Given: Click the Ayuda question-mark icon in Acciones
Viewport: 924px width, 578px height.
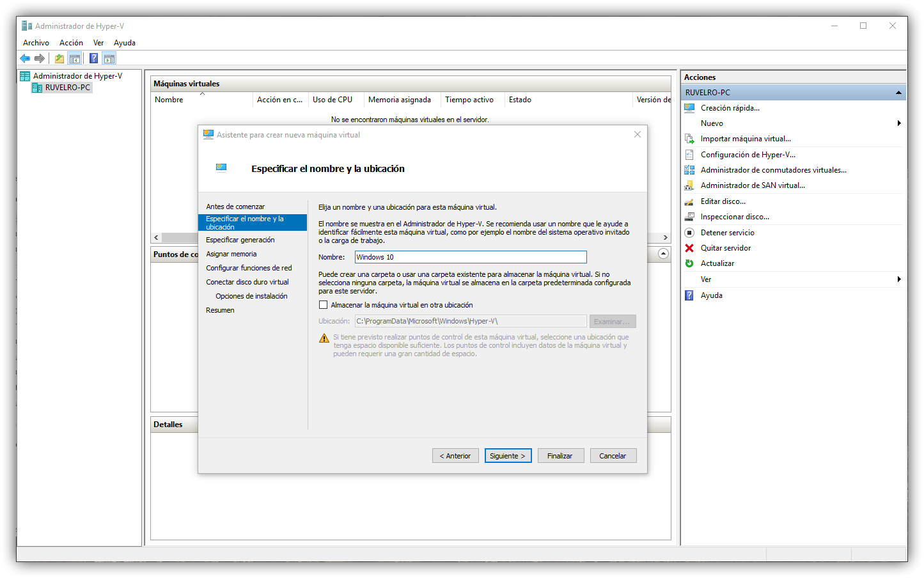Looking at the screenshot, I should tap(689, 295).
